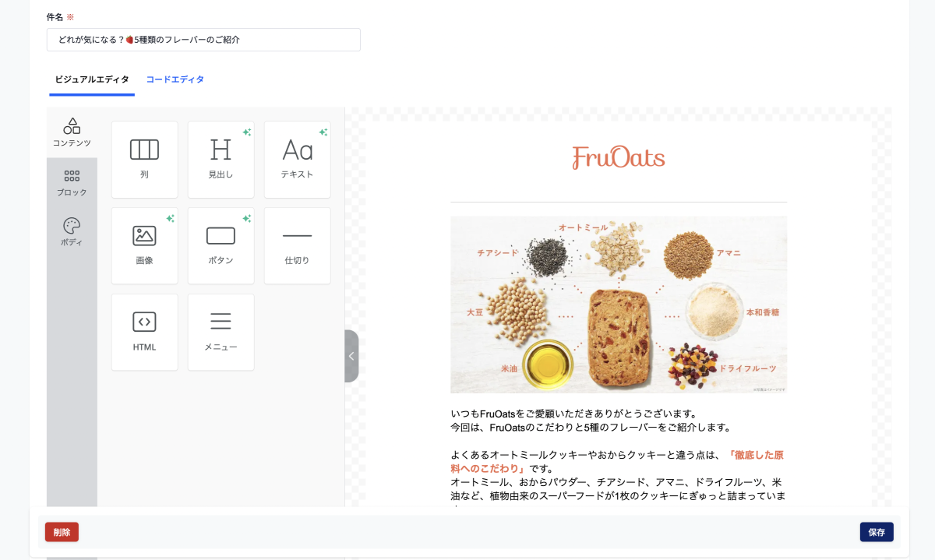Select the 見出し heading block
The image size is (935, 560).
[x=221, y=160]
